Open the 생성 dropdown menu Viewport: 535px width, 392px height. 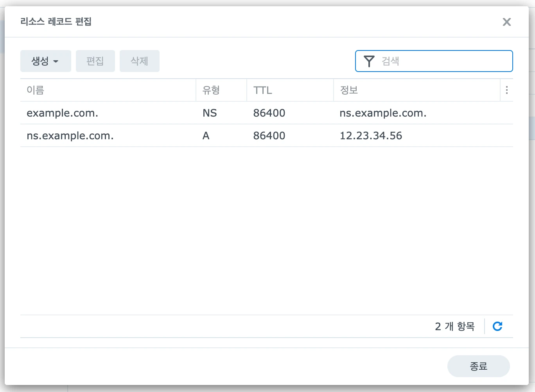pos(46,61)
